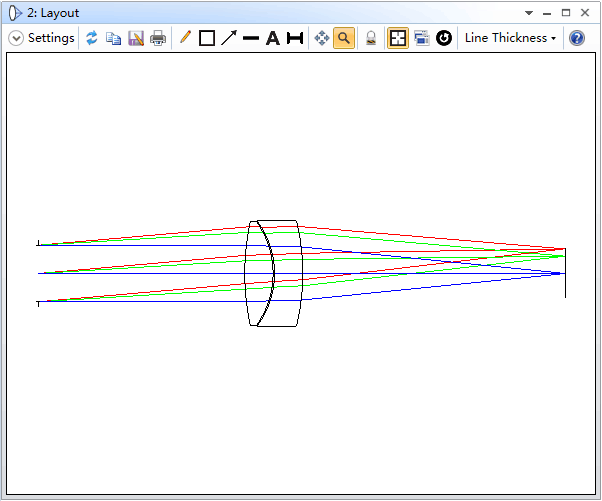Toggle the magnifier zoom tool
Image resolution: width=602 pixels, height=501 pixels.
pos(343,38)
